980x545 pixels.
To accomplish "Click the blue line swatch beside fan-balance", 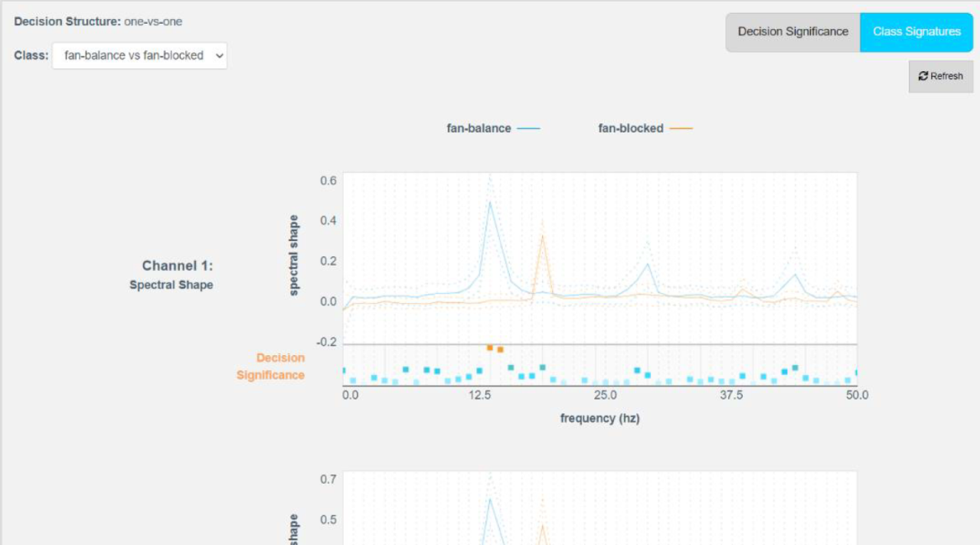I will [528, 129].
